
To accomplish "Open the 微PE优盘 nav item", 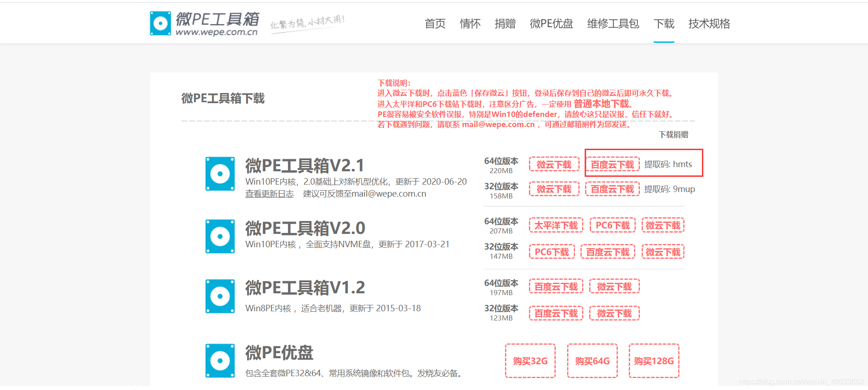I will tap(551, 23).
